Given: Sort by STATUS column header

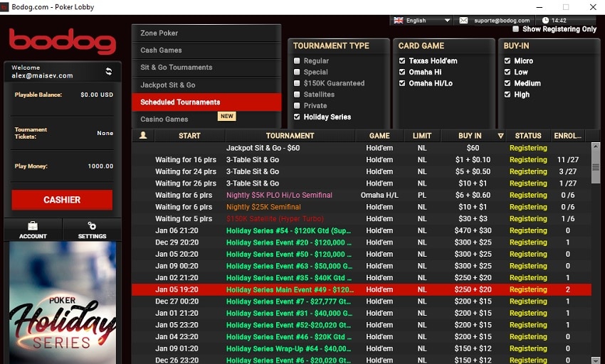Looking at the screenshot, I should (528, 136).
